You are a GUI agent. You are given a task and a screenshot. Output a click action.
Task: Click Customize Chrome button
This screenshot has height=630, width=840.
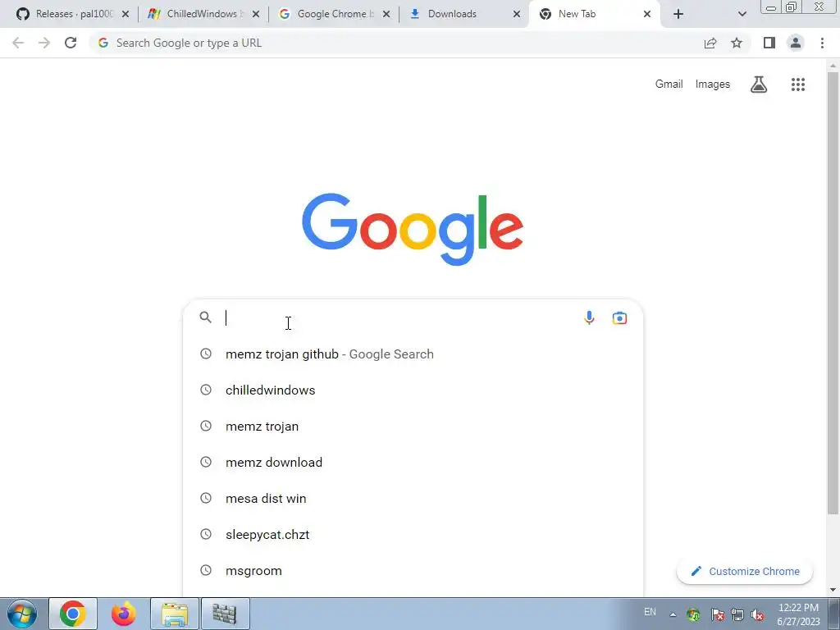point(745,571)
